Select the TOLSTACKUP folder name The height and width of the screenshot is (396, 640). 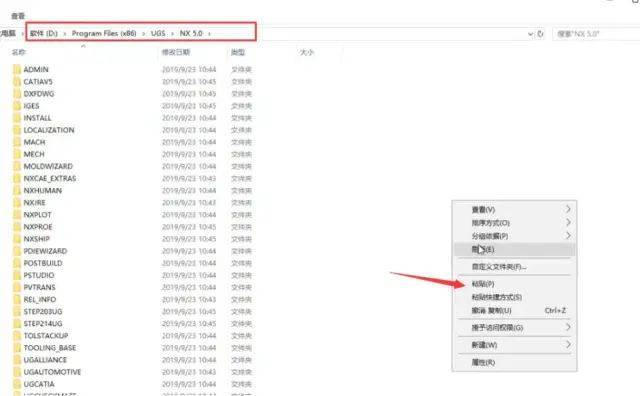(46, 336)
